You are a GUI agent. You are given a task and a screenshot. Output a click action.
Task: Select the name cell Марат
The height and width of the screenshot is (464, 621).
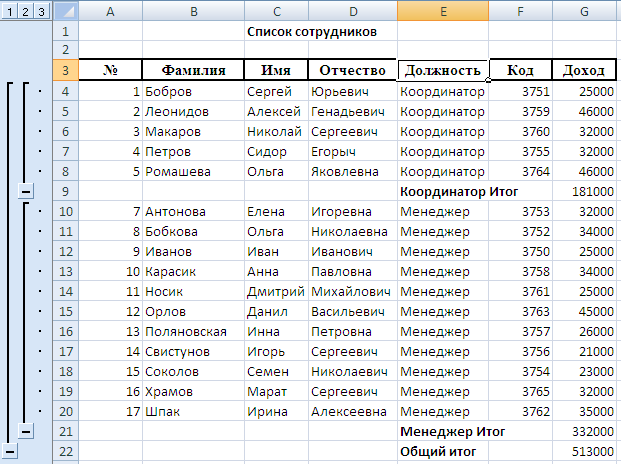(x=276, y=392)
